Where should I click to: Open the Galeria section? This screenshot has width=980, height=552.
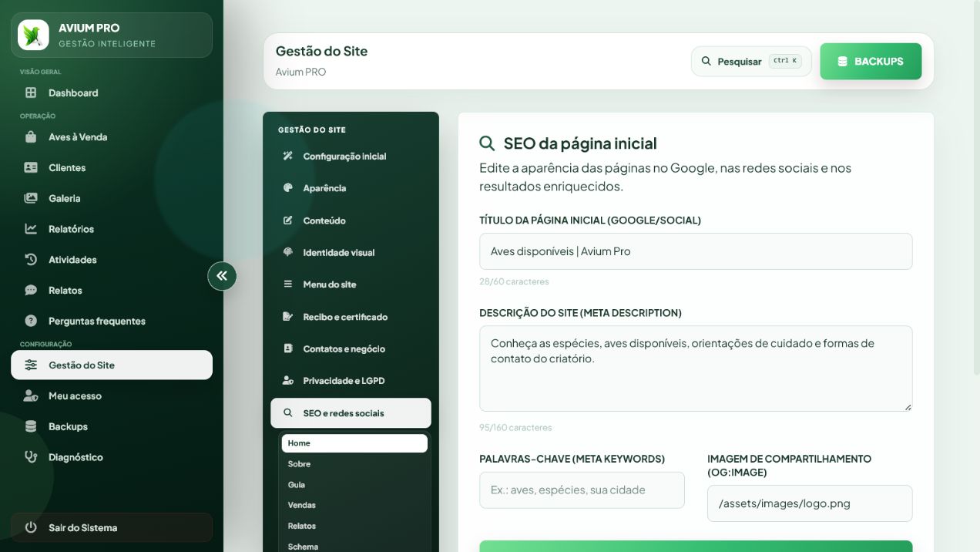pyautogui.click(x=112, y=198)
